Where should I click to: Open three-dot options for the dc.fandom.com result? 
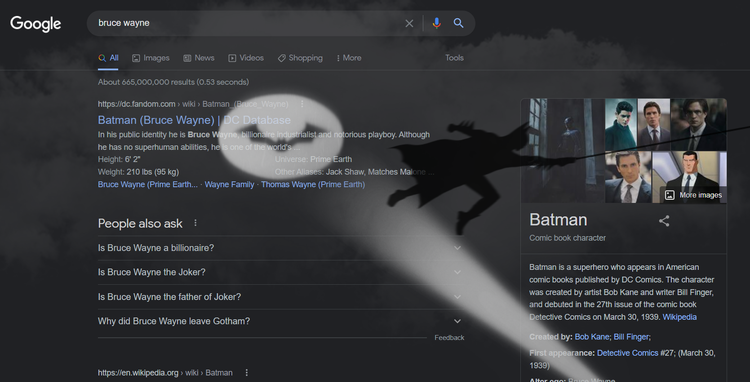(x=302, y=104)
